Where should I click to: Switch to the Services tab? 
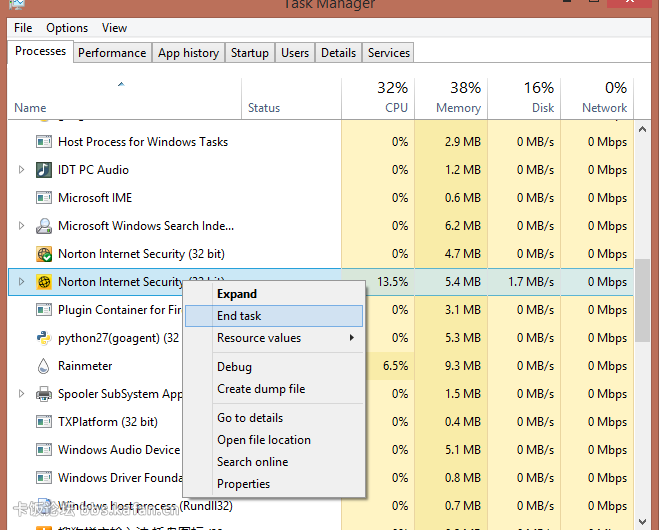pos(388,53)
